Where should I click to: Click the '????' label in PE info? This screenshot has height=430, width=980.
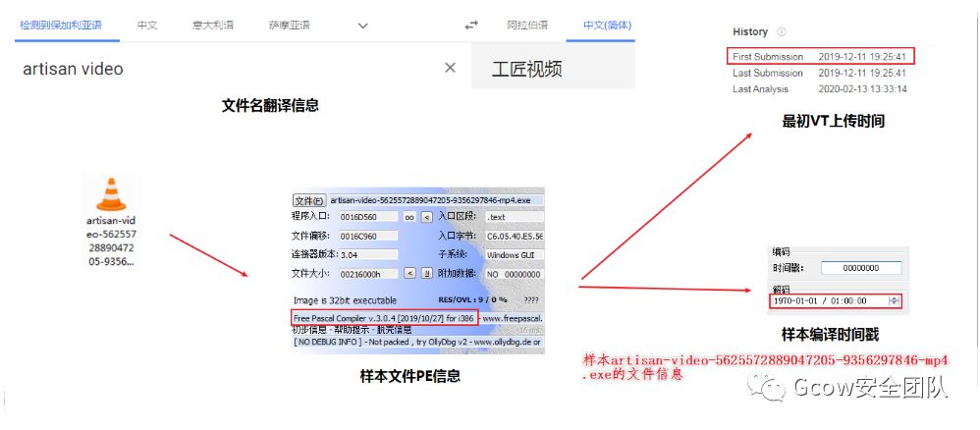(x=531, y=300)
